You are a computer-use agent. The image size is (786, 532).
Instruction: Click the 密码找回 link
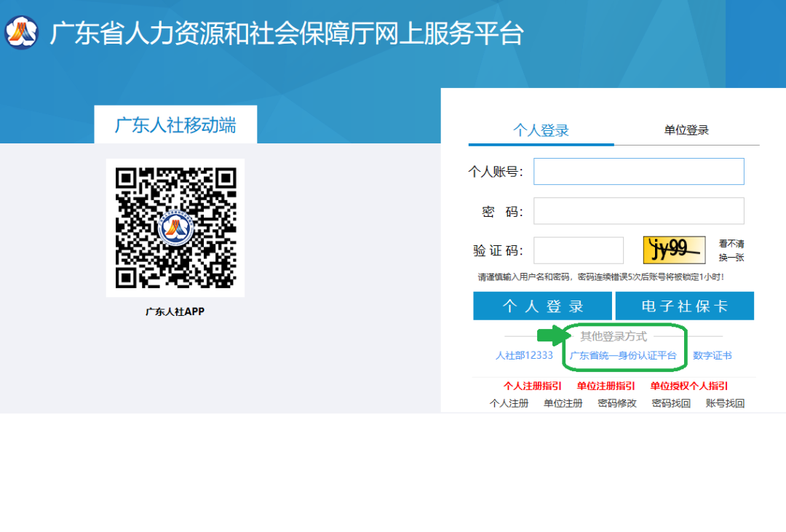click(671, 403)
